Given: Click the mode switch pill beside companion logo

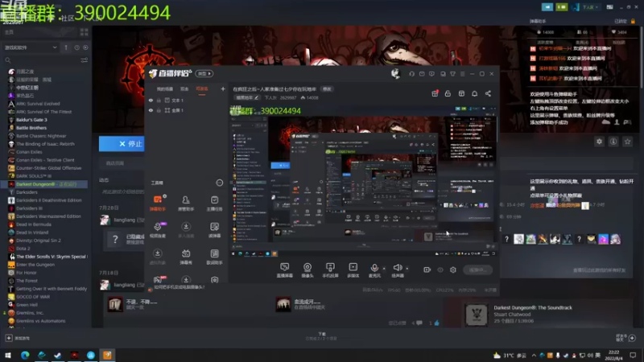Looking at the screenshot, I should point(204,74).
